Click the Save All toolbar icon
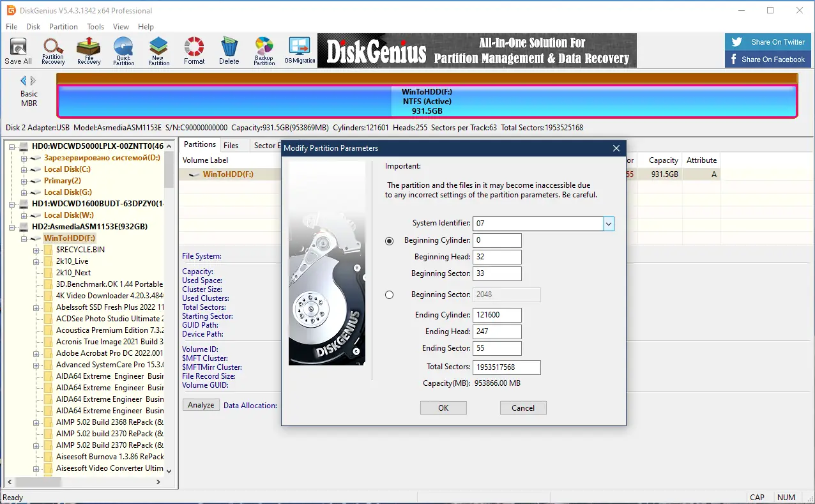The height and width of the screenshot is (504, 815). click(18, 51)
